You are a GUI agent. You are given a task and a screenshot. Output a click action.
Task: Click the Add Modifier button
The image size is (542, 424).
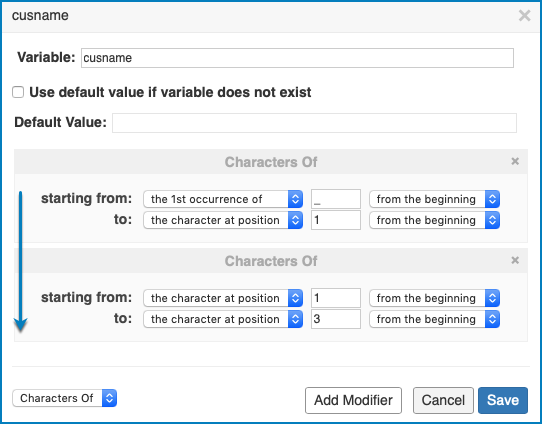point(353,400)
